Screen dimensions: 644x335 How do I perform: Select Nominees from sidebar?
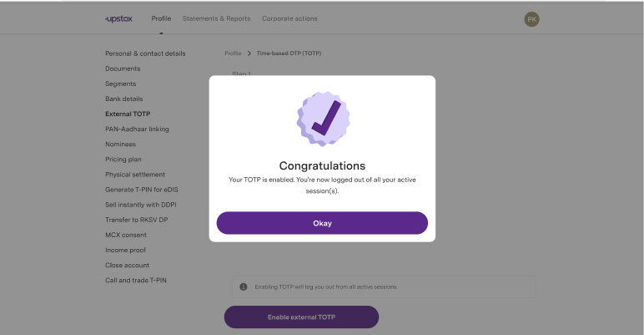point(121,144)
